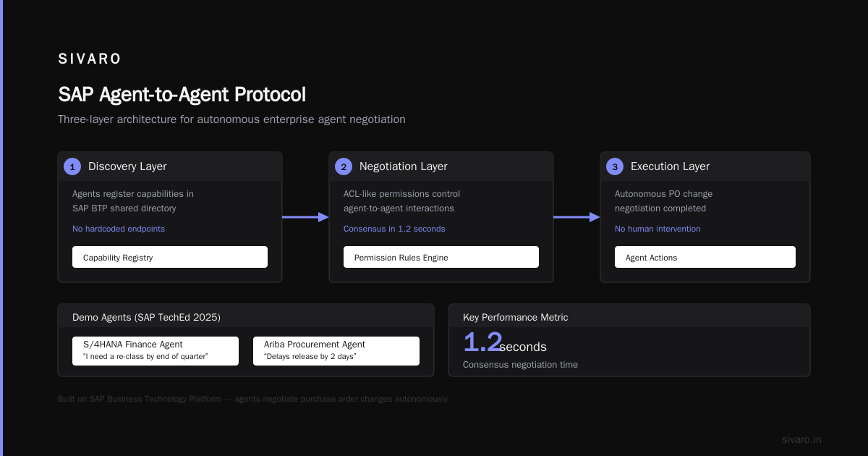Click the number 3 badge on Execution Layer

click(615, 166)
